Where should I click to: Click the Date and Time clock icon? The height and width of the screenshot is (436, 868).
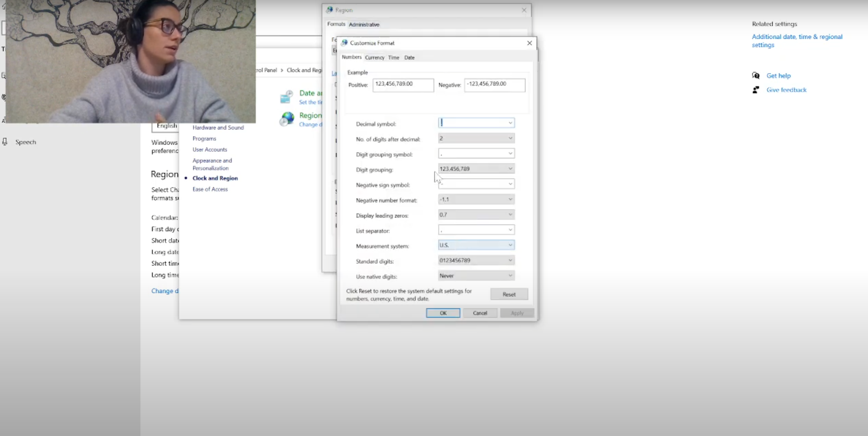click(287, 97)
